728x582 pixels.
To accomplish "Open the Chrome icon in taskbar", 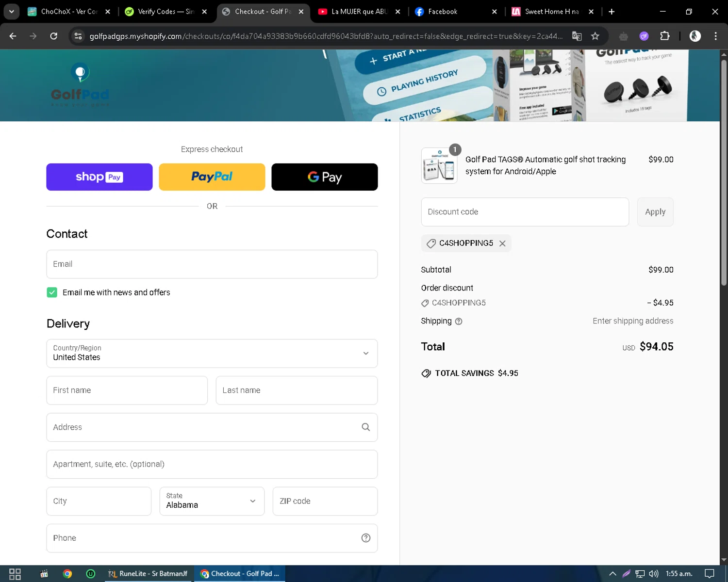I will (x=67, y=574).
